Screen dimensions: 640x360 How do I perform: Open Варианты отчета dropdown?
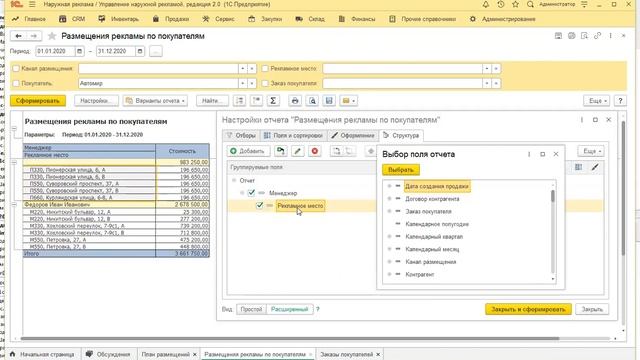[155, 100]
